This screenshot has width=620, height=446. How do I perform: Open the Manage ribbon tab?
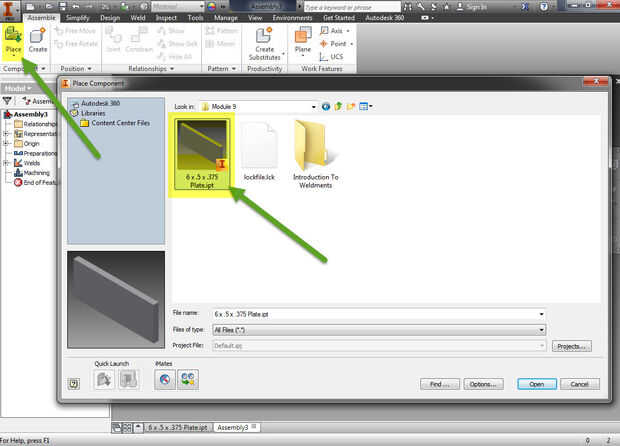(226, 18)
